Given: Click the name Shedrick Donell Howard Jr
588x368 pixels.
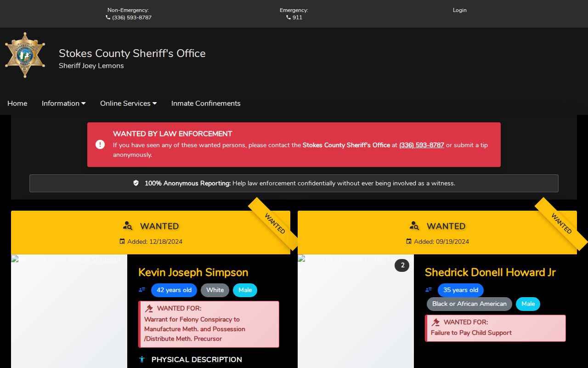Looking at the screenshot, I should (x=490, y=272).
